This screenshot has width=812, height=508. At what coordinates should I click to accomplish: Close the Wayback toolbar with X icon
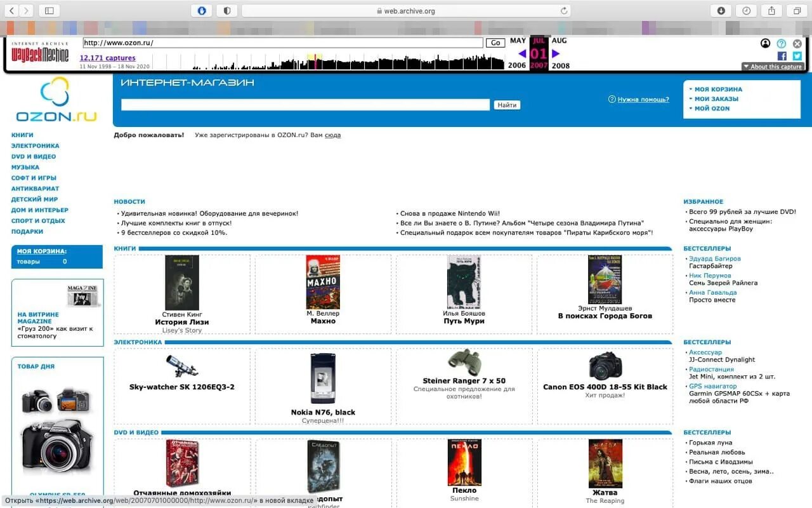tap(797, 44)
